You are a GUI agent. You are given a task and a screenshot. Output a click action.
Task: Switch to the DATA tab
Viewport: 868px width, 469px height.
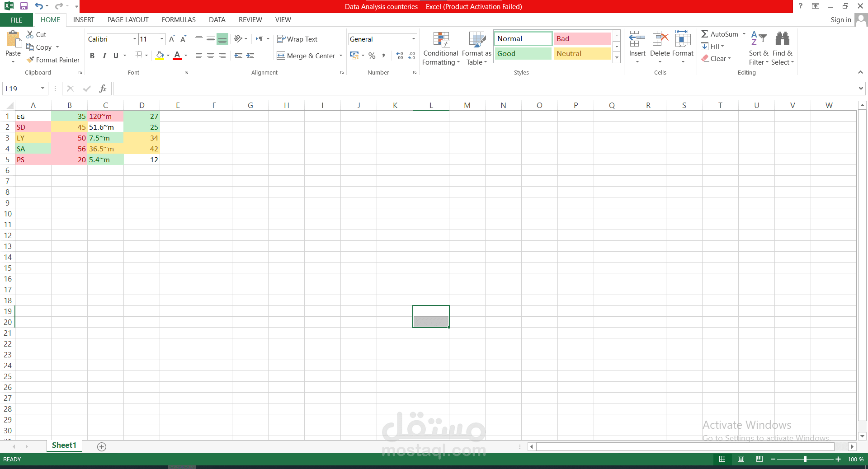(x=217, y=20)
